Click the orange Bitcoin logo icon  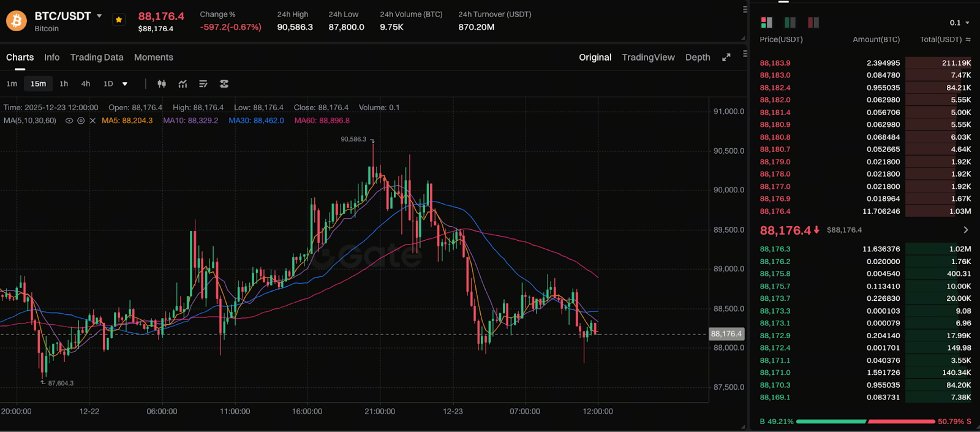(x=17, y=21)
